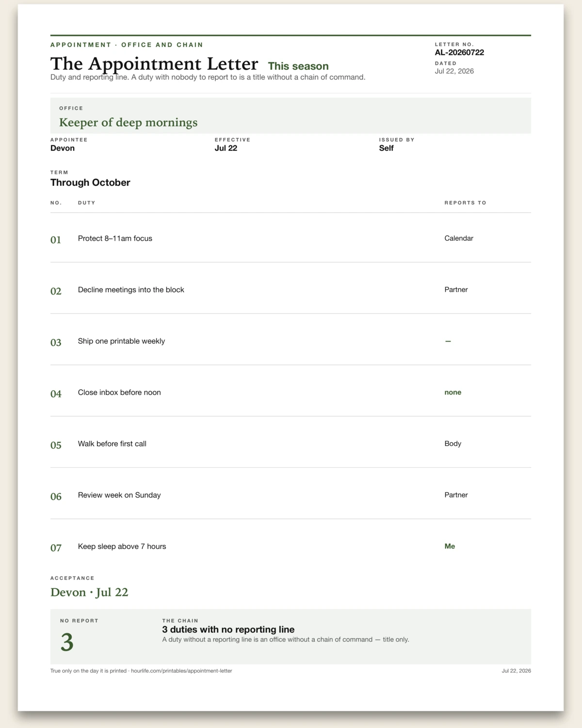Click duty 'Close inbox before noon'
582x728 pixels.
point(119,393)
